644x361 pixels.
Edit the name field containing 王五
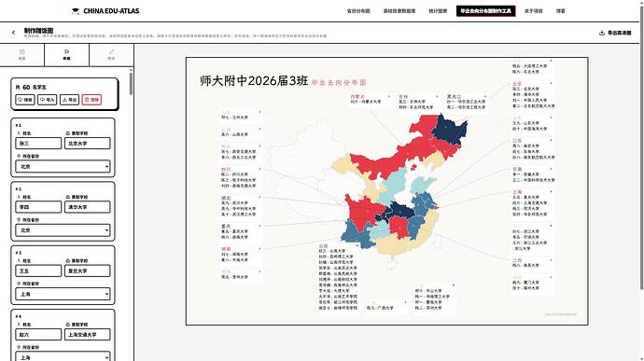click(x=38, y=271)
